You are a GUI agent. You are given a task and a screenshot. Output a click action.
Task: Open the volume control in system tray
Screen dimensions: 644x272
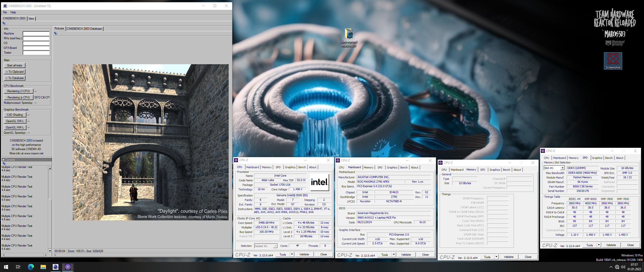(623, 267)
